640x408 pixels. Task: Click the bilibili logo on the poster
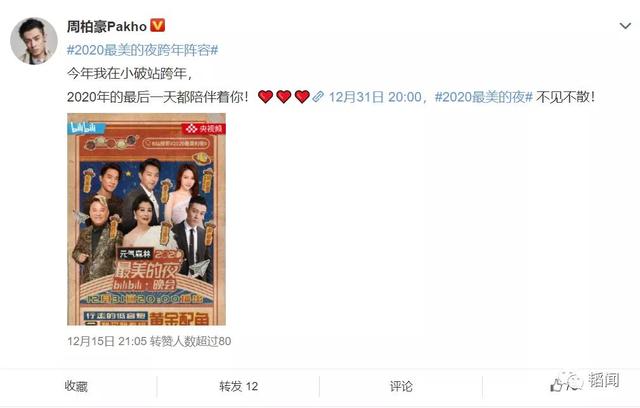[x=84, y=128]
